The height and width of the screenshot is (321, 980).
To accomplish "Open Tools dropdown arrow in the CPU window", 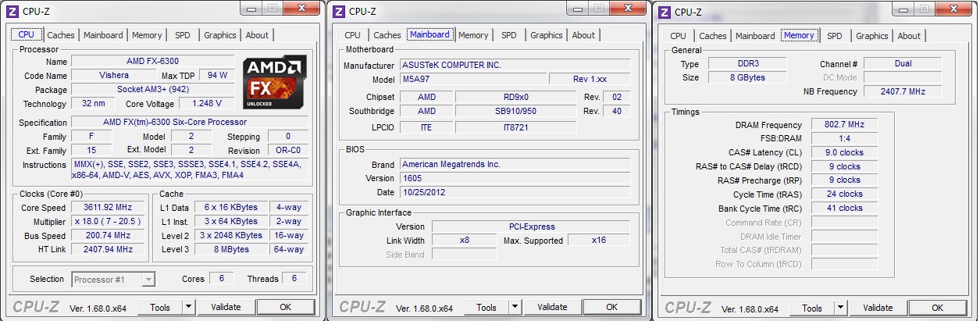I will (188, 307).
